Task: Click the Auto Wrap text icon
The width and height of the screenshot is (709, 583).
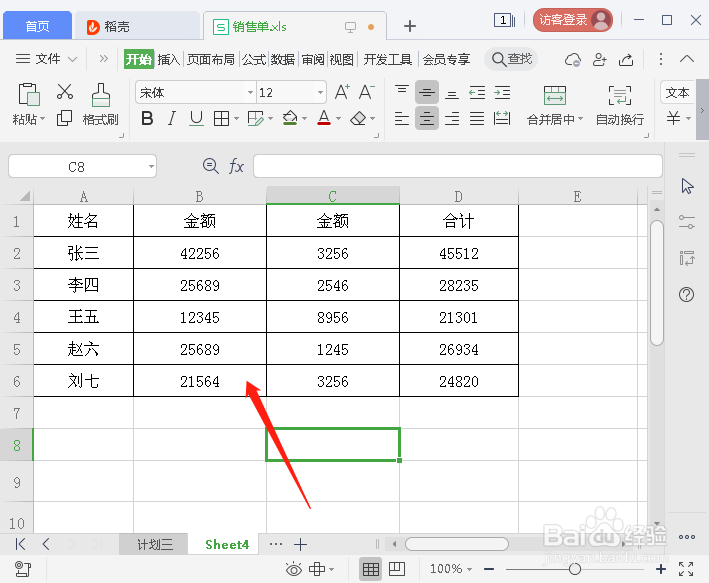Action: pyautogui.click(x=619, y=95)
